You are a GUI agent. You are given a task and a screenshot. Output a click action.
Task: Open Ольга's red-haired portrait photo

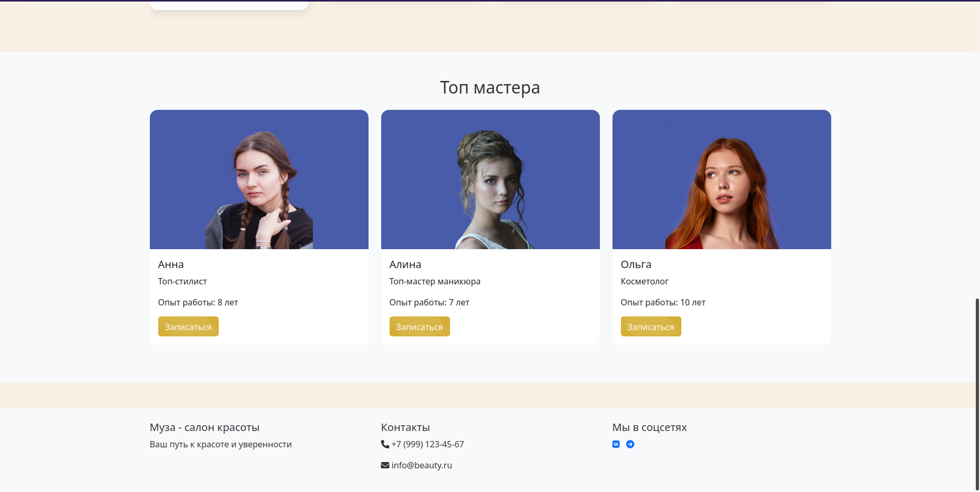(721, 180)
